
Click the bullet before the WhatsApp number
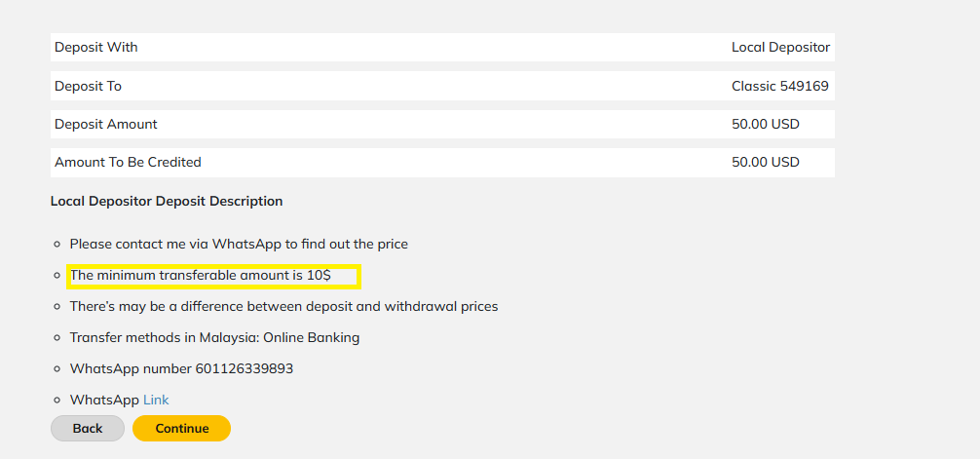[57, 369]
